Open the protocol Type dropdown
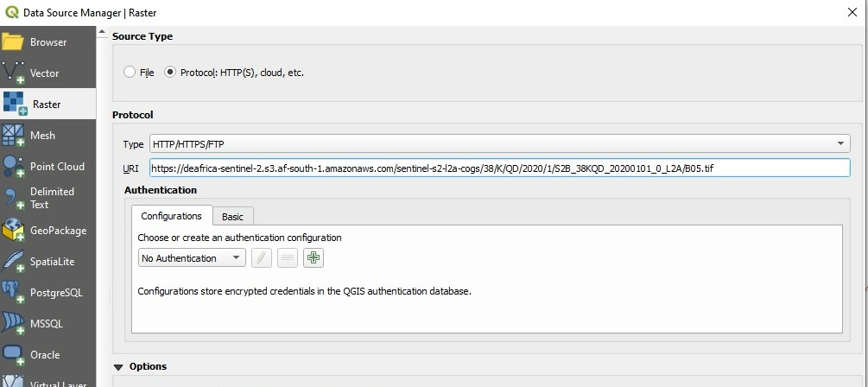Screen dimensions: 868x387 tap(499, 143)
